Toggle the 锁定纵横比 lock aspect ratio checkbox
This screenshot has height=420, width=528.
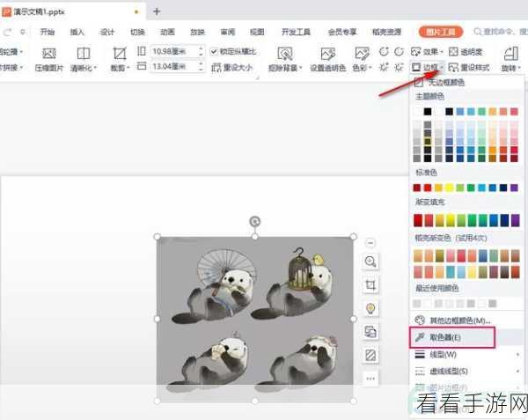pyautogui.click(x=214, y=52)
